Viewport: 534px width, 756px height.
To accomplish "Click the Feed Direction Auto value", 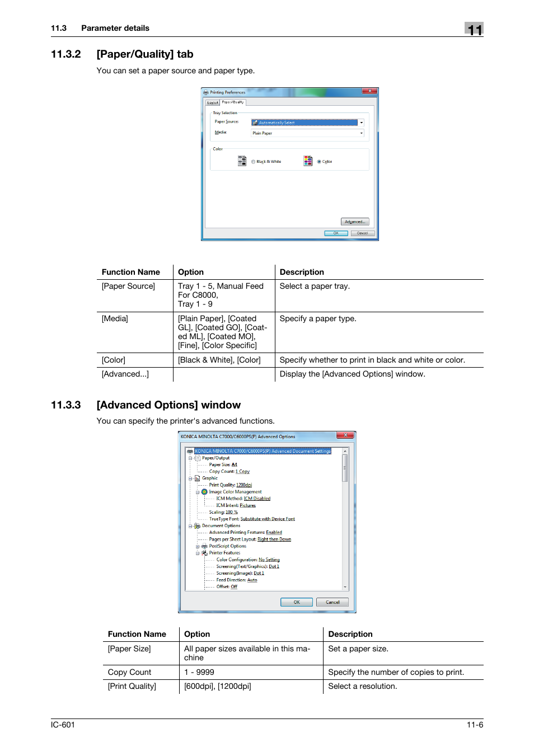I will click(252, 580).
